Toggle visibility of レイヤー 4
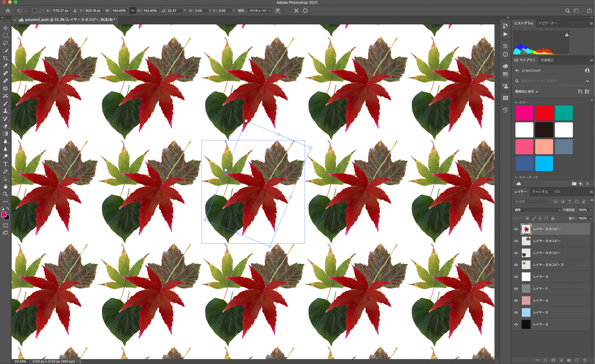 [516, 301]
